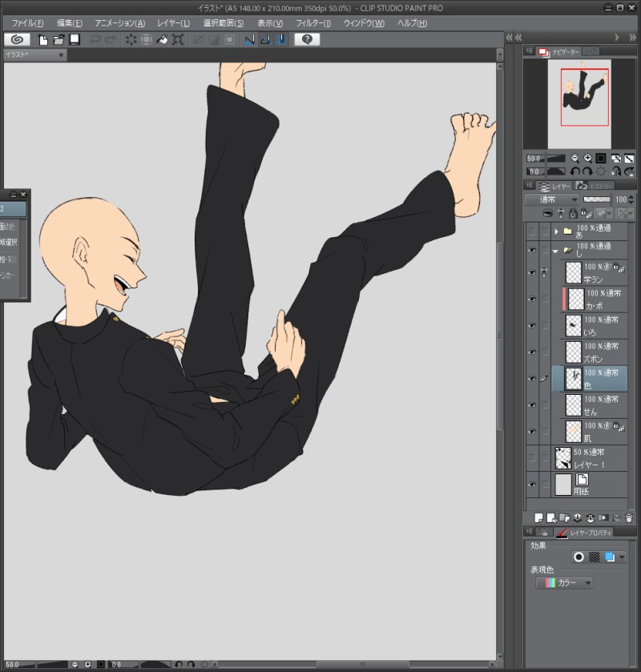Click clip to layer below icon
This screenshot has width=641, height=672.
coord(547,213)
